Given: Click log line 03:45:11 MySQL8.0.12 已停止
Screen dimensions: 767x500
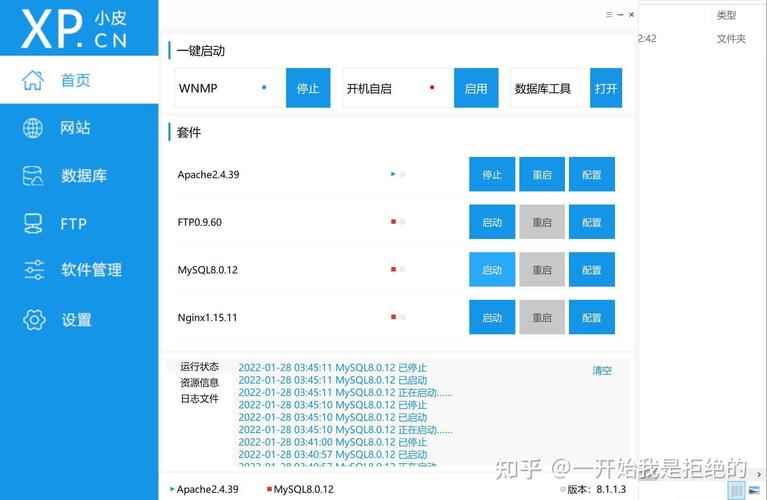Looking at the screenshot, I should pyautogui.click(x=333, y=368).
